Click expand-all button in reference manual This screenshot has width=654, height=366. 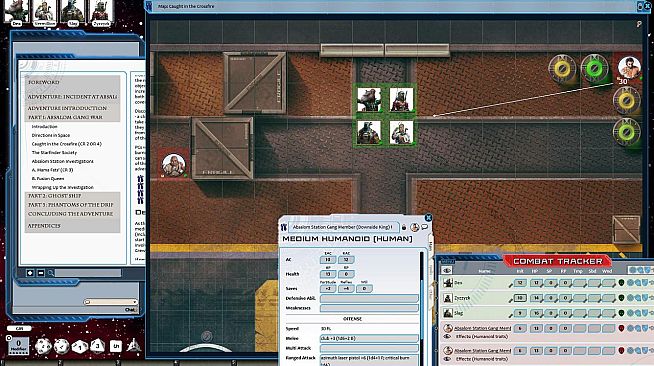point(30,273)
